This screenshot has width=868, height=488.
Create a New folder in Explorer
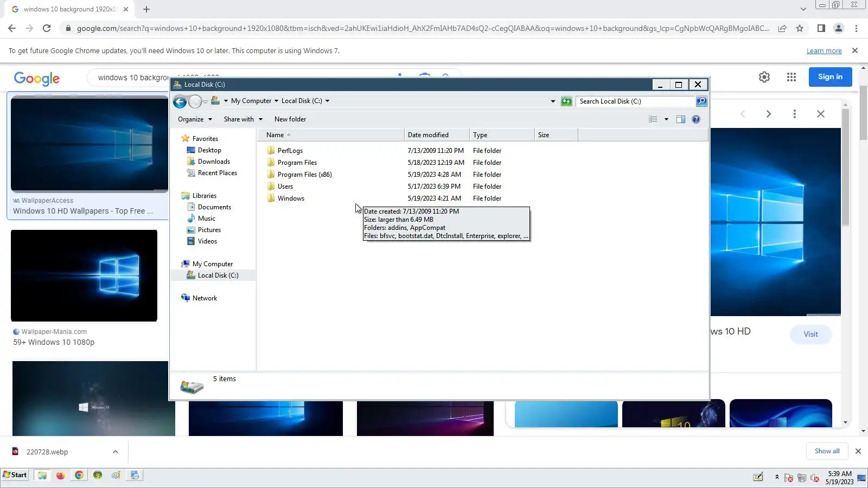coord(290,119)
